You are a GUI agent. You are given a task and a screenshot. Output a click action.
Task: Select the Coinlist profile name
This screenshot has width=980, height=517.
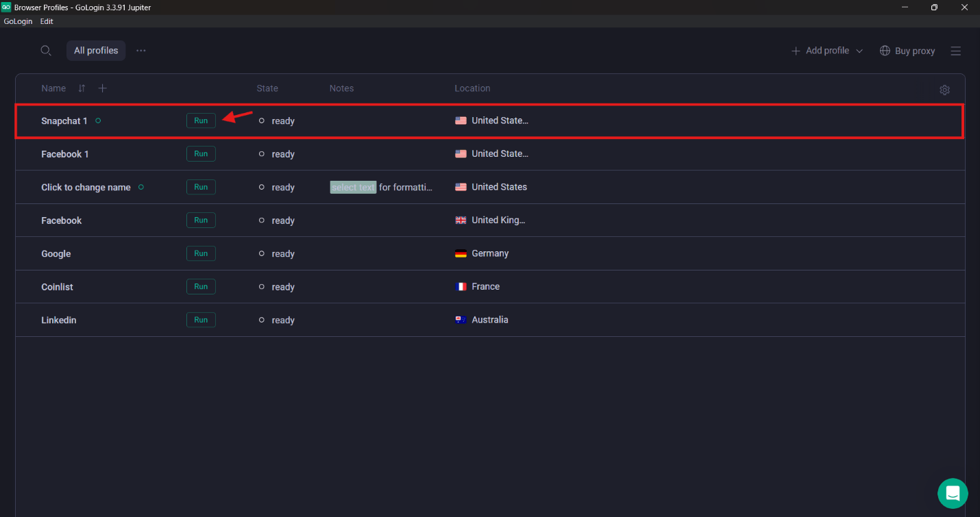click(57, 287)
